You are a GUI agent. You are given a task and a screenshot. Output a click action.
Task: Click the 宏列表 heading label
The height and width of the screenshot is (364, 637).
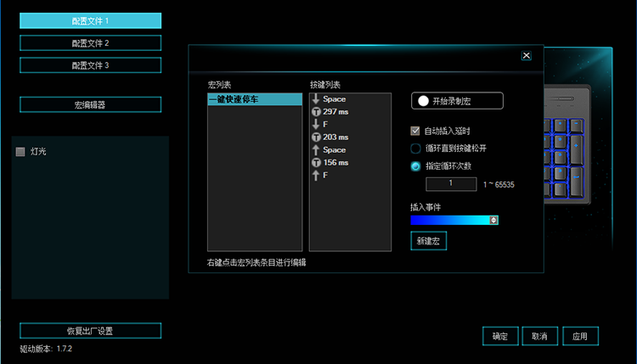(219, 85)
